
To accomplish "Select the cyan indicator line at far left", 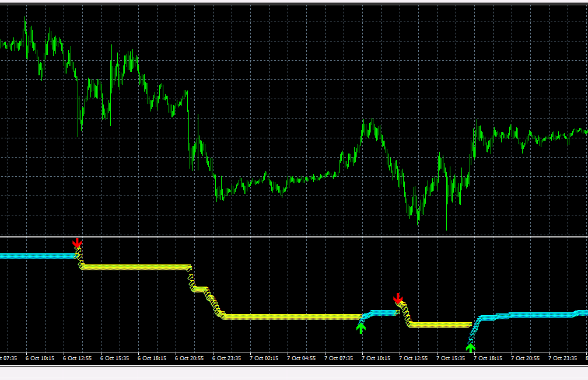I will pyautogui.click(x=35, y=256).
